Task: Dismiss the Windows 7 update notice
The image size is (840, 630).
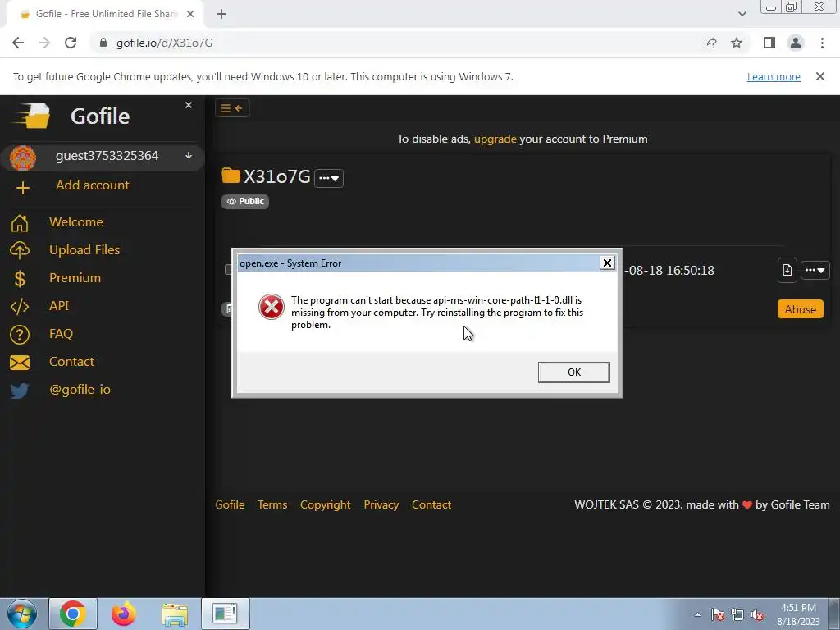Action: pyautogui.click(x=820, y=76)
